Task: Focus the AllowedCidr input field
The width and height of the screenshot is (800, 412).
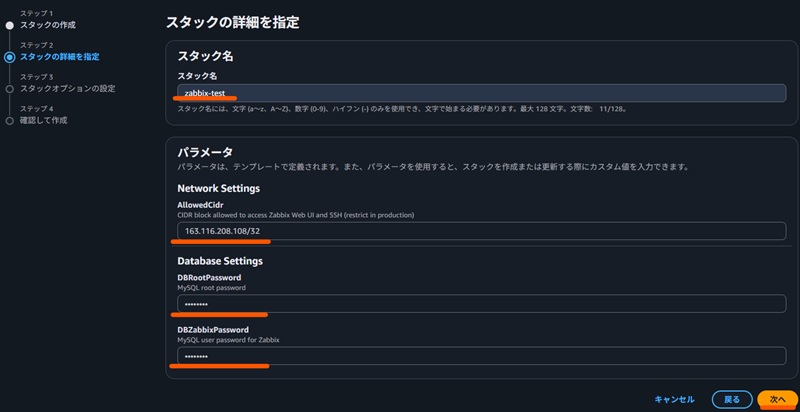Action: [482, 231]
